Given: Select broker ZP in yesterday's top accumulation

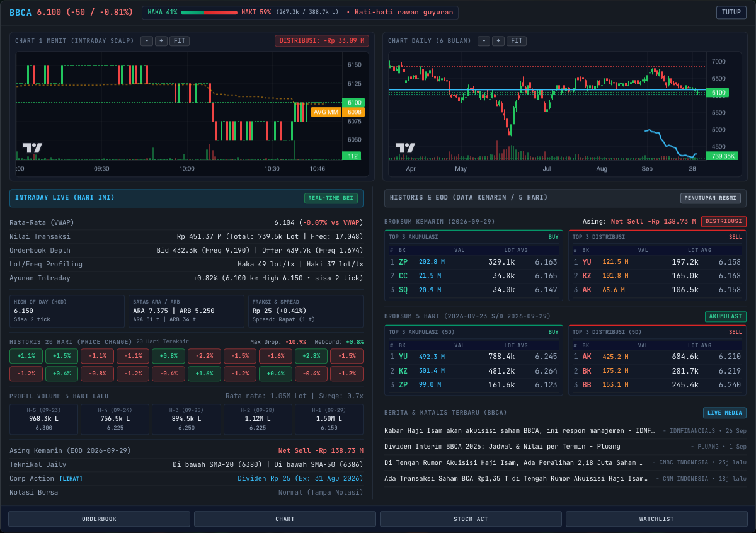Looking at the screenshot, I should pos(403,262).
